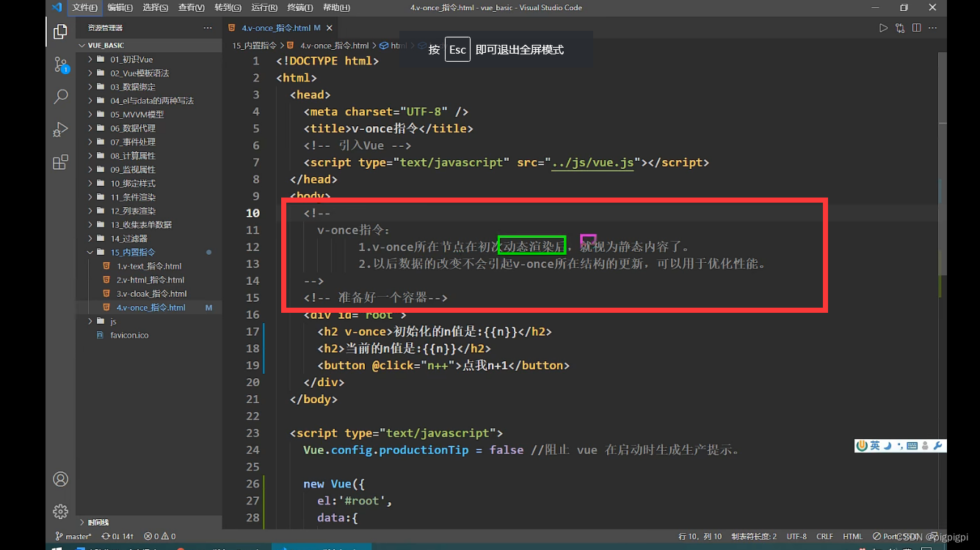Toggle IME punctuation mode icon
Viewport: 980px width, 550px height.
[x=900, y=446]
